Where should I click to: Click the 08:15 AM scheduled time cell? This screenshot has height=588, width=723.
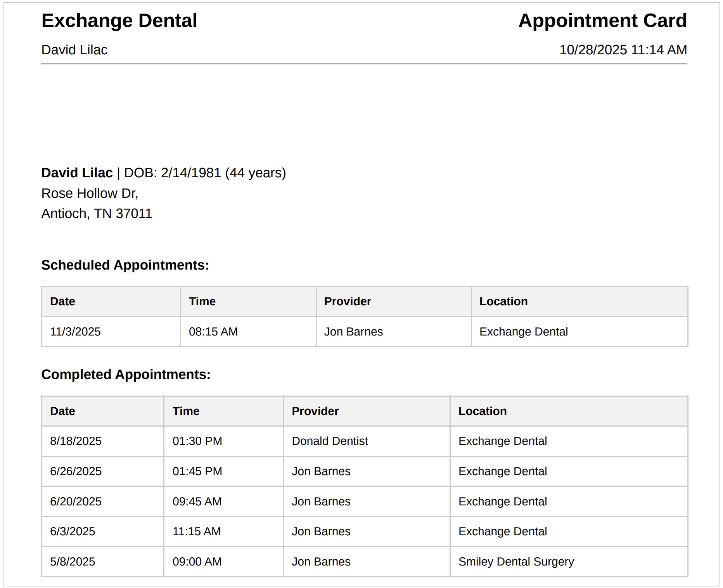tap(213, 332)
